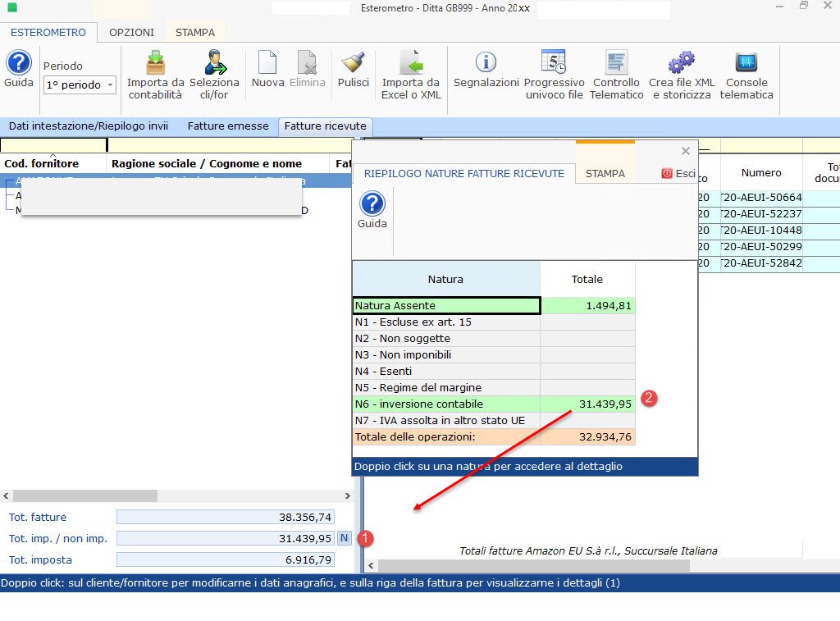Open Segnalazioni info icon

coord(486,69)
